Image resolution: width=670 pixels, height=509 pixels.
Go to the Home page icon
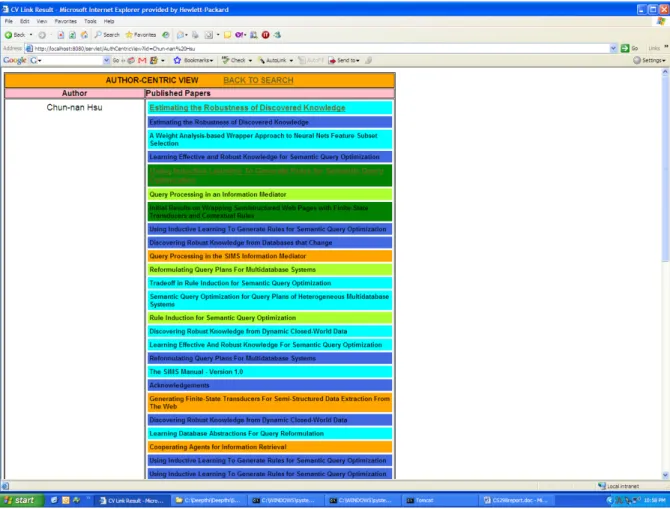pos(85,35)
